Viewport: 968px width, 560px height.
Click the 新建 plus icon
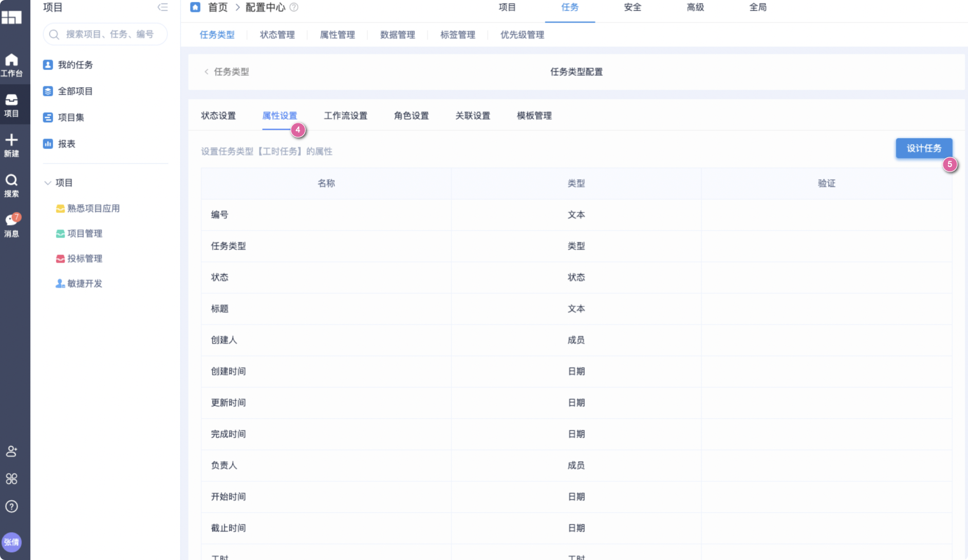[x=11, y=145]
